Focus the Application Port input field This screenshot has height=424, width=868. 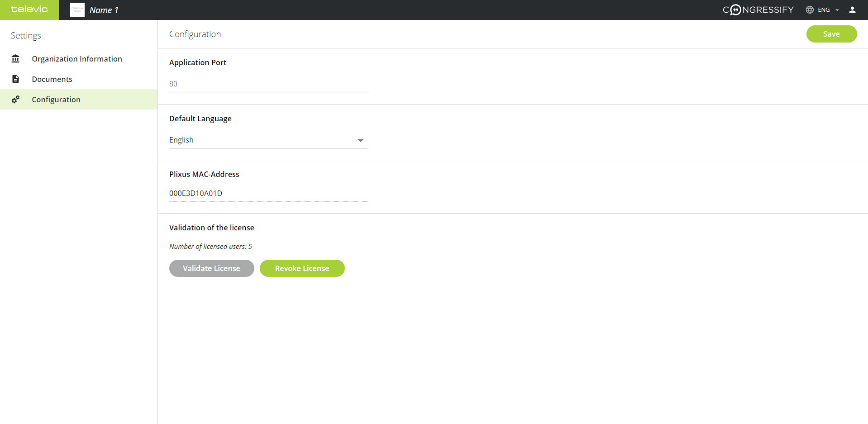[268, 84]
